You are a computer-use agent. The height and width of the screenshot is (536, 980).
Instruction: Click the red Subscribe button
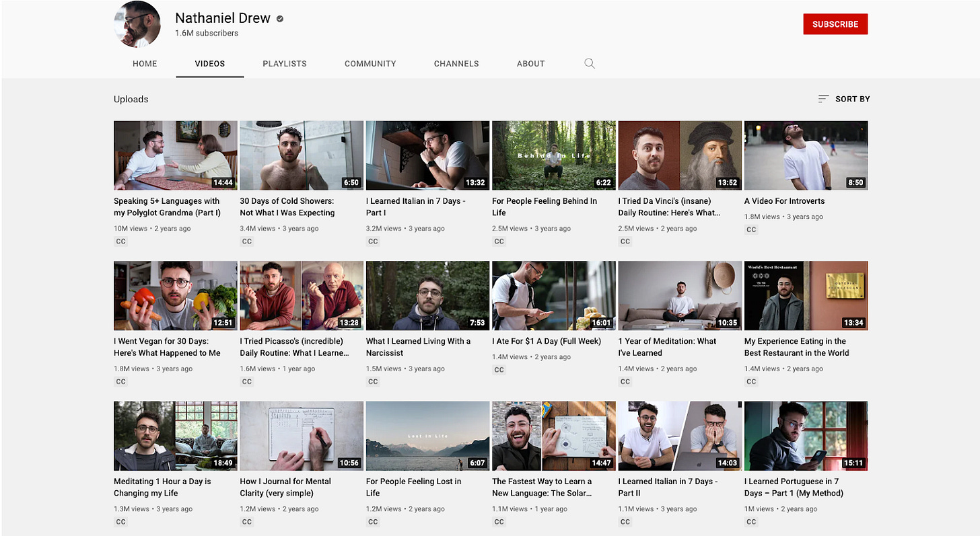click(835, 24)
